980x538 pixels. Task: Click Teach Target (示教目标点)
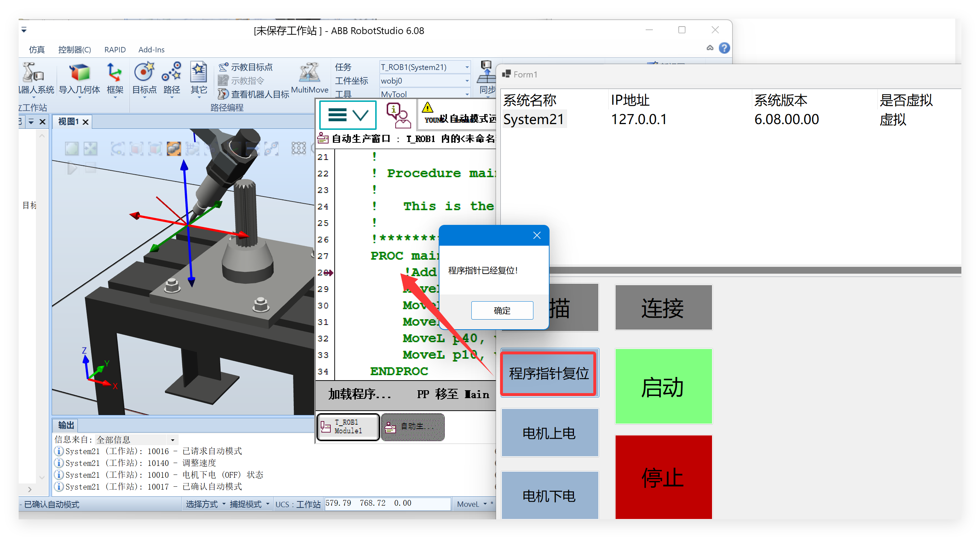click(x=246, y=67)
